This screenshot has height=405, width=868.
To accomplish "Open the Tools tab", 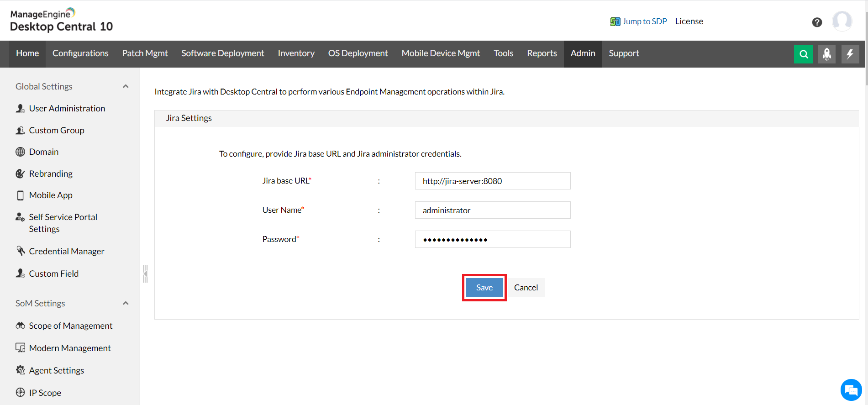I will click(x=503, y=53).
